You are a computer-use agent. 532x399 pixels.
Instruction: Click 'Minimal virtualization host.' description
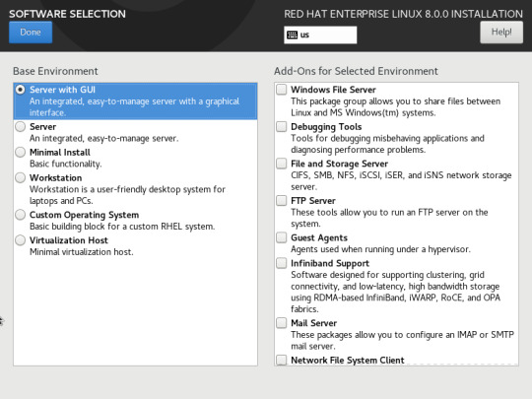click(82, 252)
